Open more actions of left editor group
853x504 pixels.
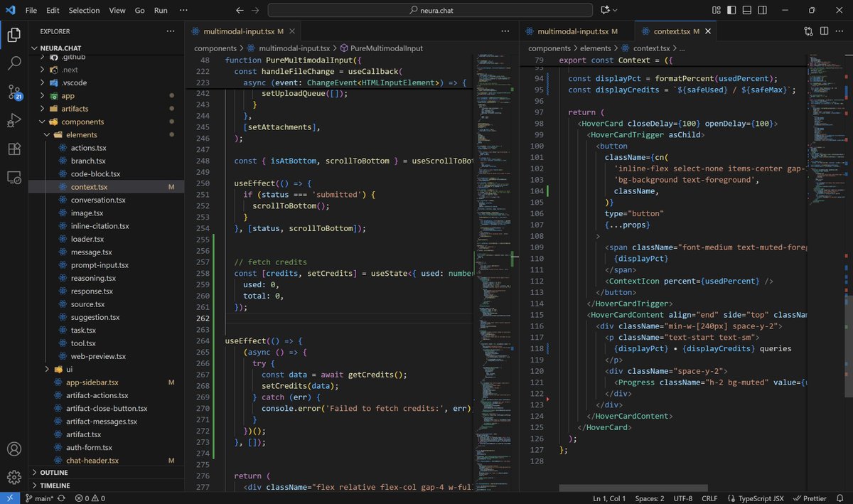(505, 32)
